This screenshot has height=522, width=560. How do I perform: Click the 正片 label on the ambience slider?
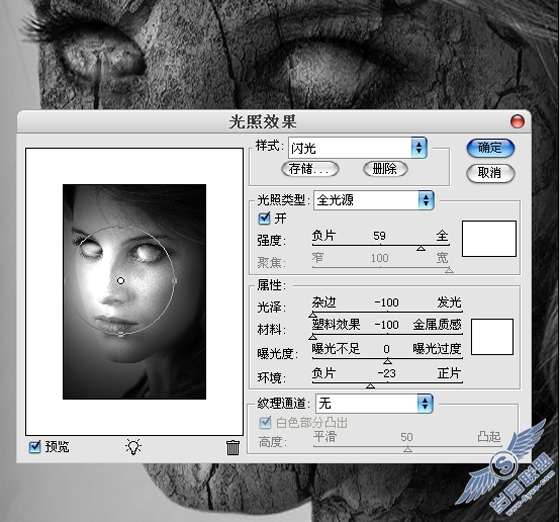(449, 373)
